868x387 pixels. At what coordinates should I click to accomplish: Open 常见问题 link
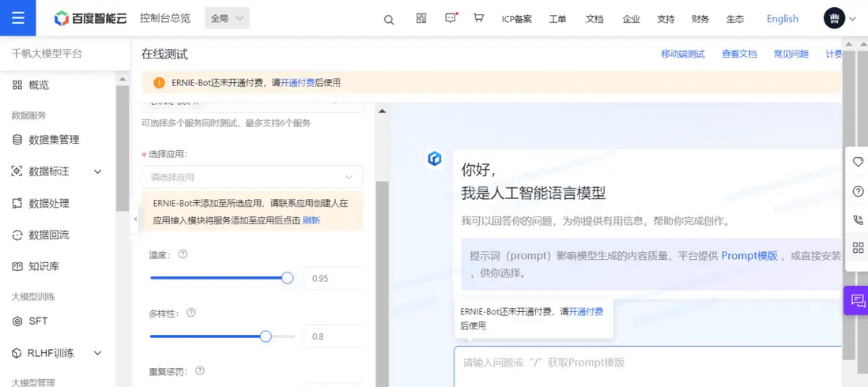[791, 54]
